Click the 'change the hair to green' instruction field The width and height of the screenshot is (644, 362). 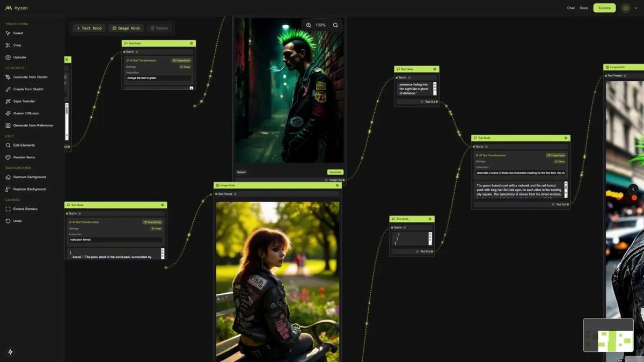tap(158, 78)
